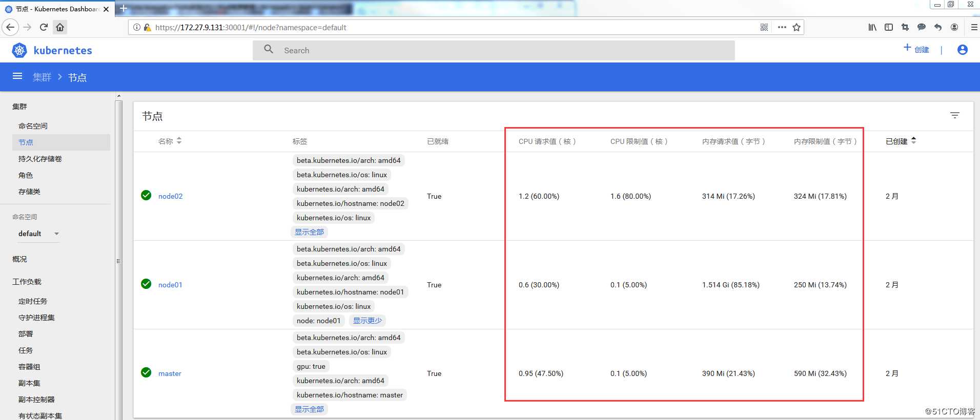
Task: Open 概况 overview in sidebar
Action: coord(19,259)
